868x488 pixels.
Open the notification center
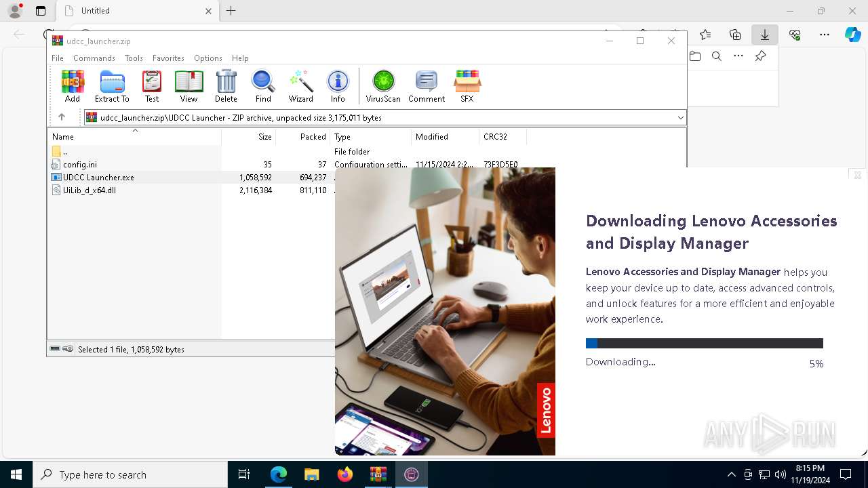pyautogui.click(x=846, y=474)
